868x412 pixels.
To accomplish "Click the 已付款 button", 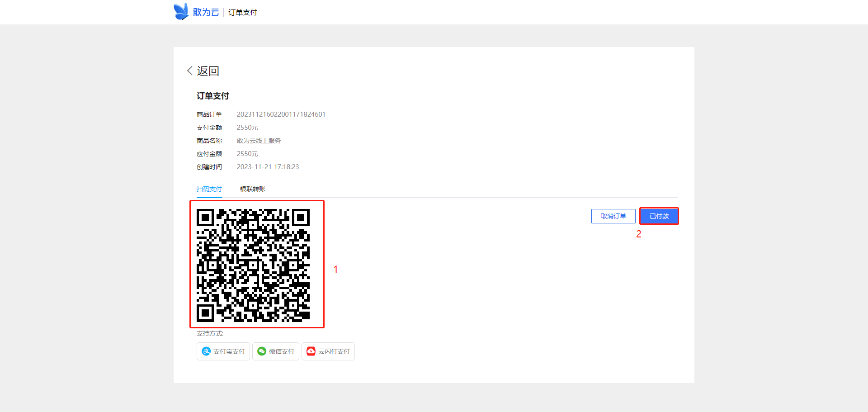I will point(659,216).
